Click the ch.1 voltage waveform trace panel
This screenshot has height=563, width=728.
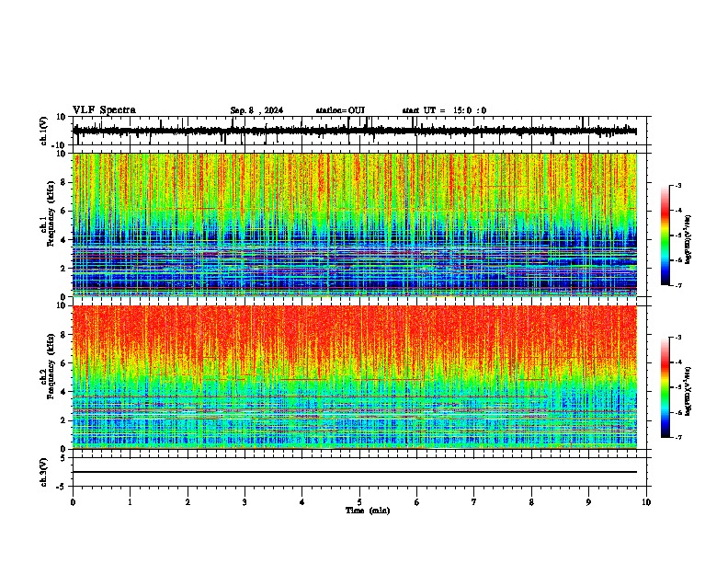coord(358,131)
